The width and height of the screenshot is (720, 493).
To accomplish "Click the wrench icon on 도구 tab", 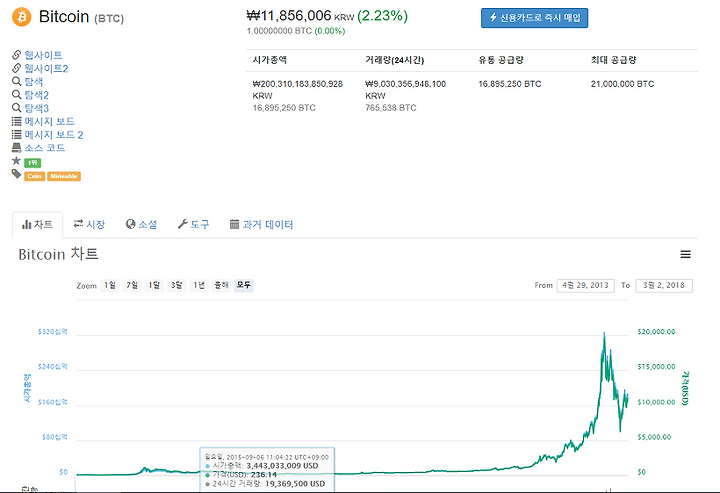I will (182, 224).
